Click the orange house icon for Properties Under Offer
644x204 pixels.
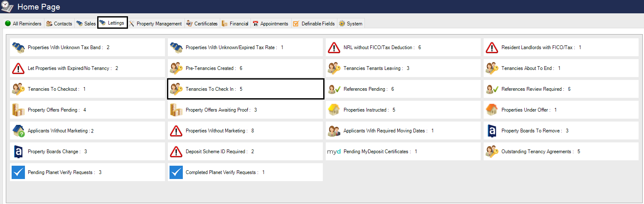click(492, 110)
